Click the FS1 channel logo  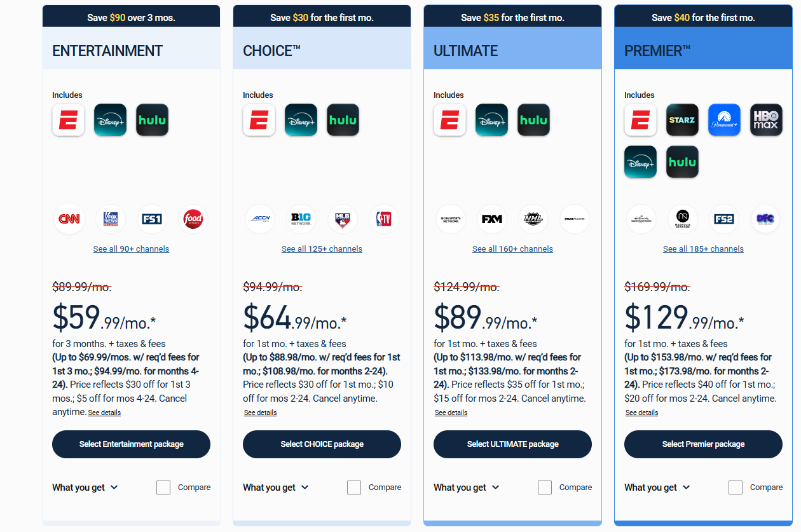pyautogui.click(x=152, y=219)
